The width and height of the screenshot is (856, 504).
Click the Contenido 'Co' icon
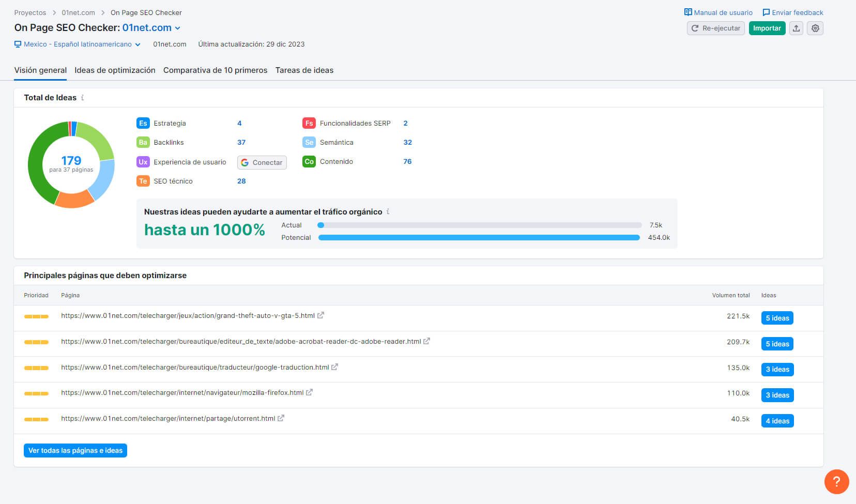[309, 161]
